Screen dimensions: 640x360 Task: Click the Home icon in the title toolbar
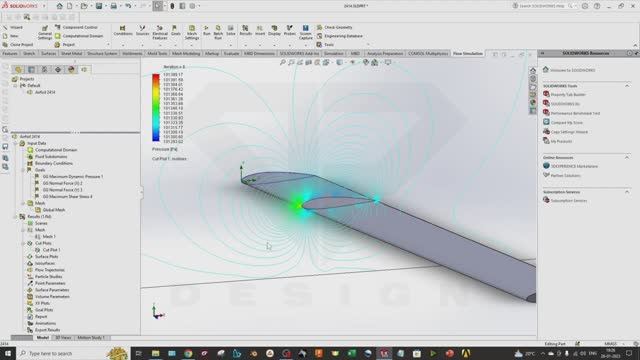pos(60,6)
